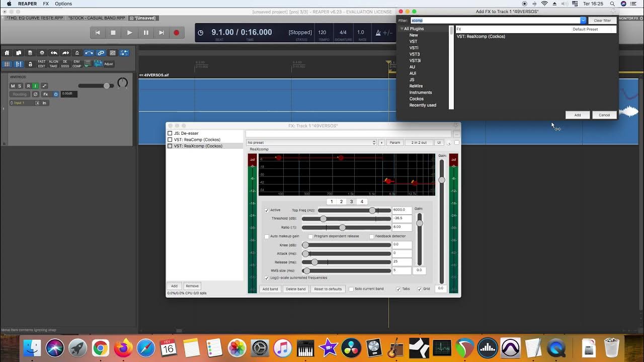This screenshot has width=644, height=362.
Task: Toggle ripple editing list icon
Action: click(x=113, y=53)
